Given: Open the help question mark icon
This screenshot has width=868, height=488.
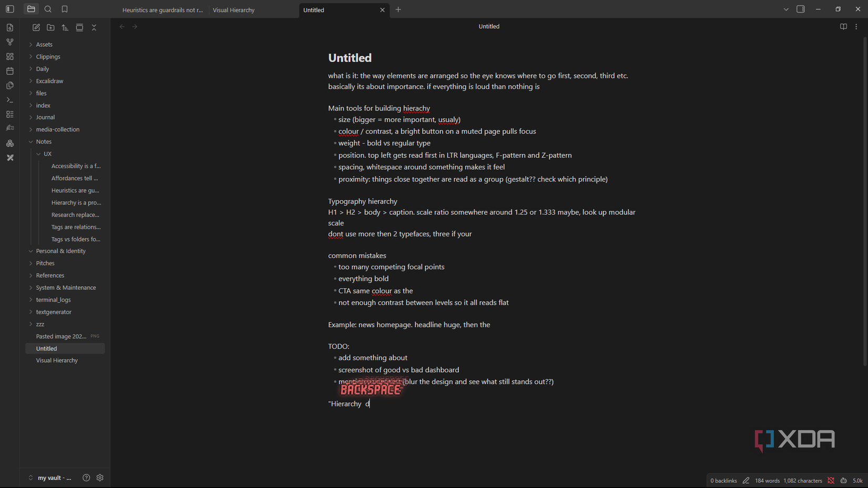Looking at the screenshot, I should pyautogui.click(x=86, y=478).
